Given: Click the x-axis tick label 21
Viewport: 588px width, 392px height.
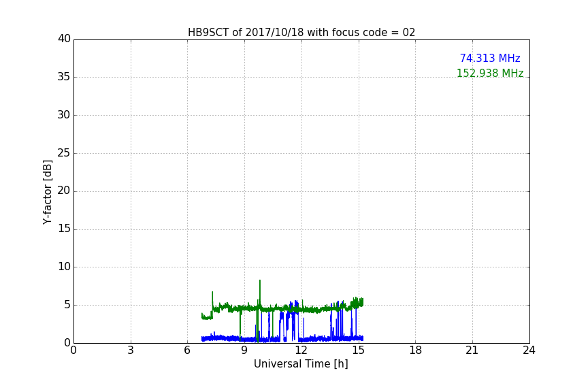Looking at the screenshot, I should 472,350.
